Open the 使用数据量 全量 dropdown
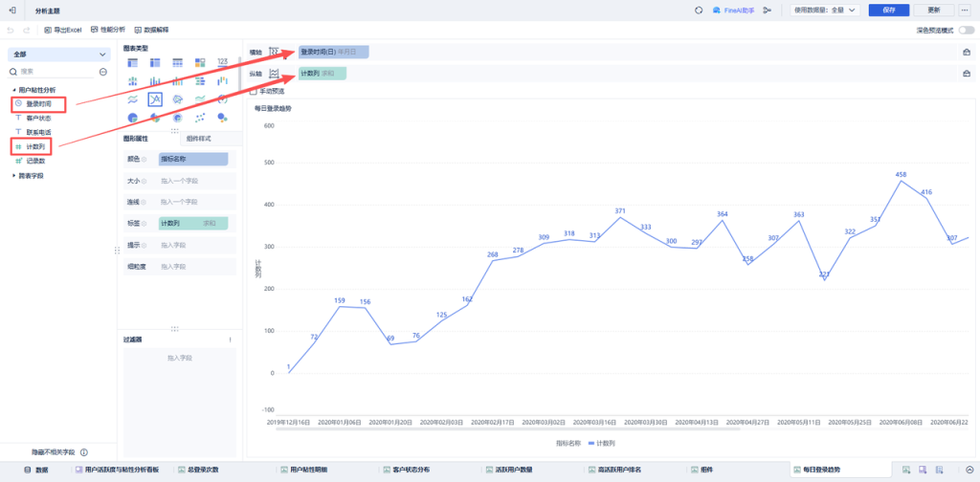Image resolution: width=980 pixels, height=482 pixels. pyautogui.click(x=825, y=10)
